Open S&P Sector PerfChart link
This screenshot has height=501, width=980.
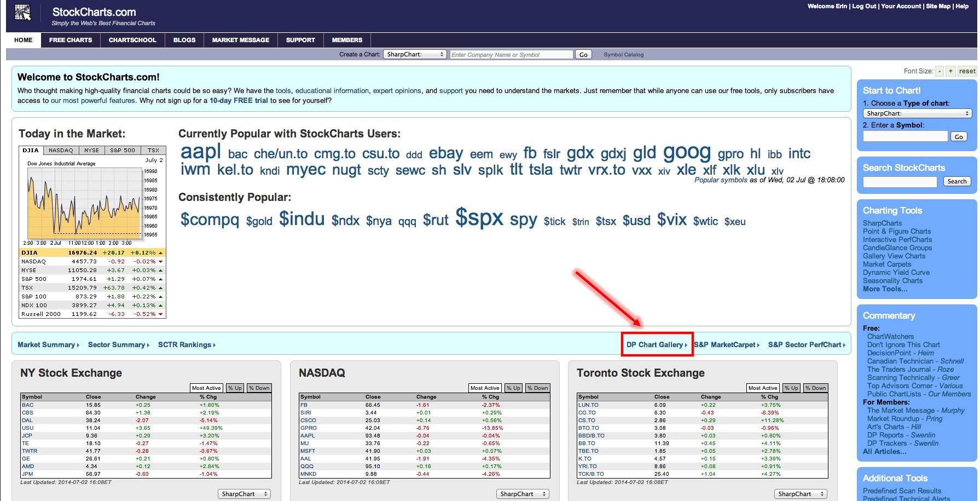point(807,345)
